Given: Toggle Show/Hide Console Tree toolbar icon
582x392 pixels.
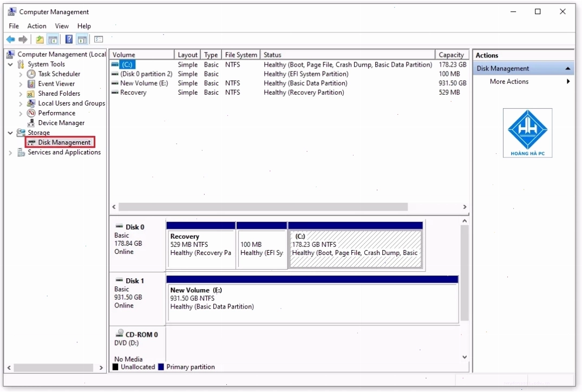Looking at the screenshot, I should tap(53, 40).
